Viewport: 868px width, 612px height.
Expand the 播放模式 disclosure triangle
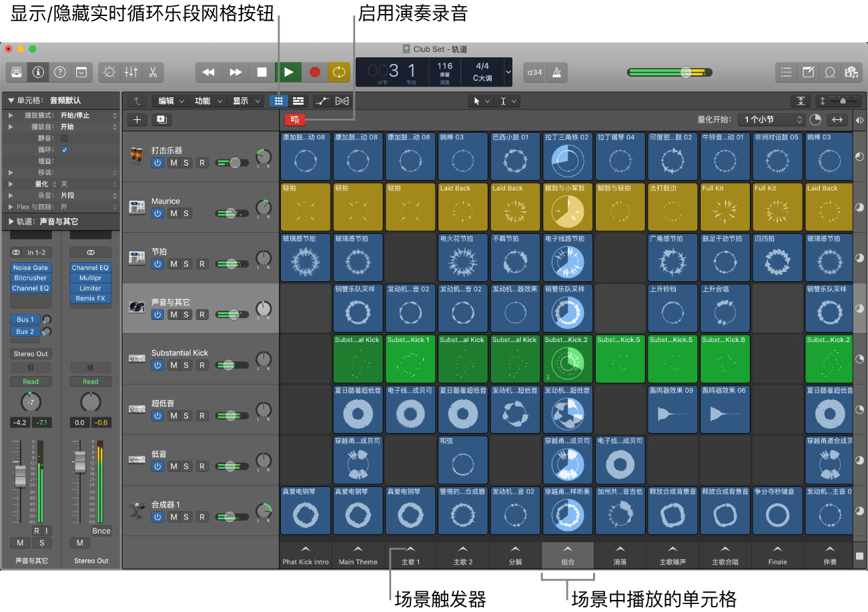point(11,115)
